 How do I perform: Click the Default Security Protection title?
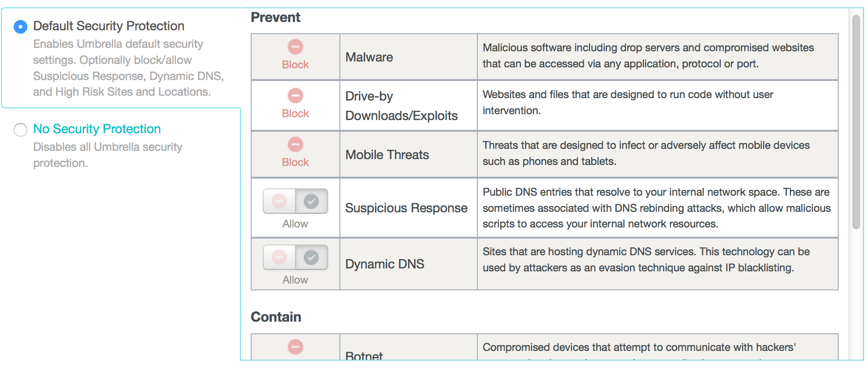(x=109, y=26)
